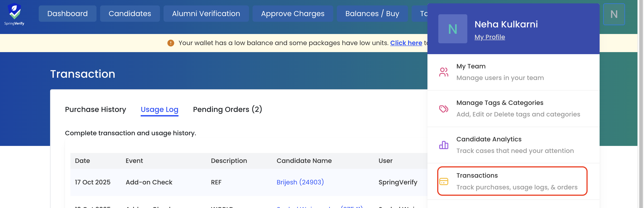Open Balances / Buy page

(x=372, y=14)
